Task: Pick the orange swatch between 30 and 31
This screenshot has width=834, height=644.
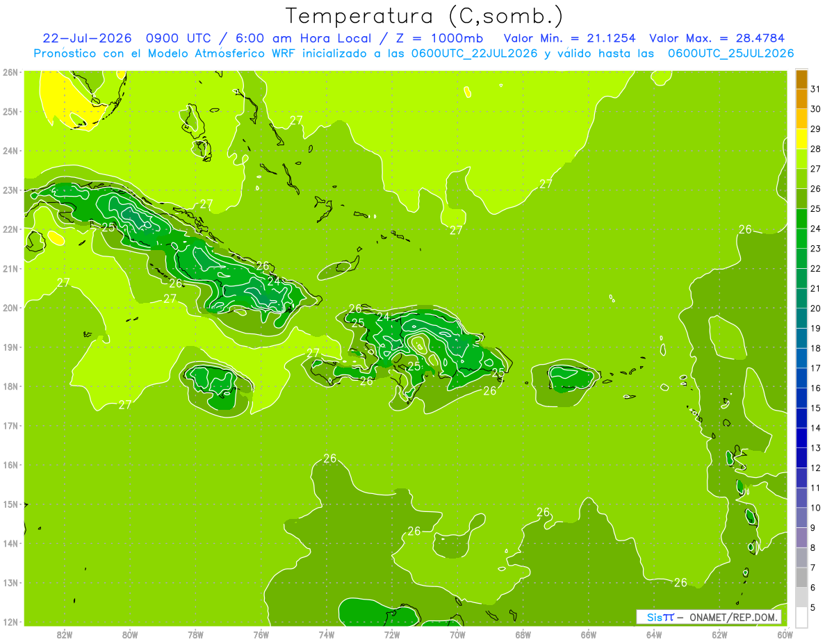Action: tap(801, 99)
